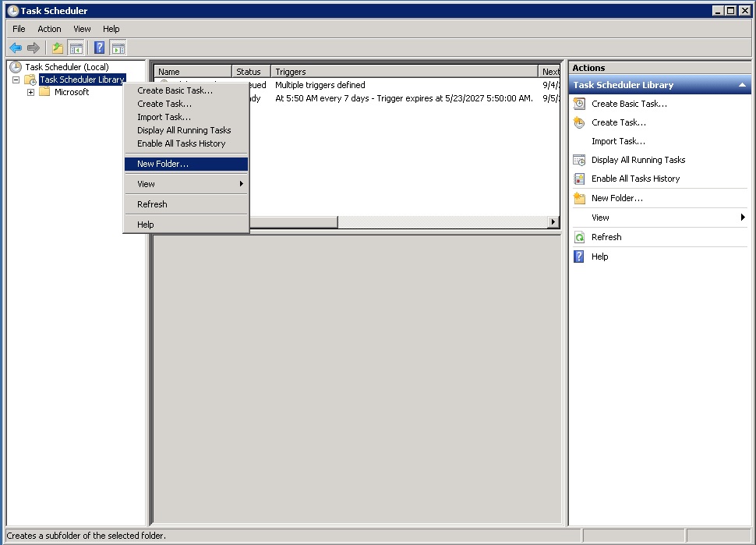Open the File menu
Screen dimensions: 756x545
click(19, 29)
